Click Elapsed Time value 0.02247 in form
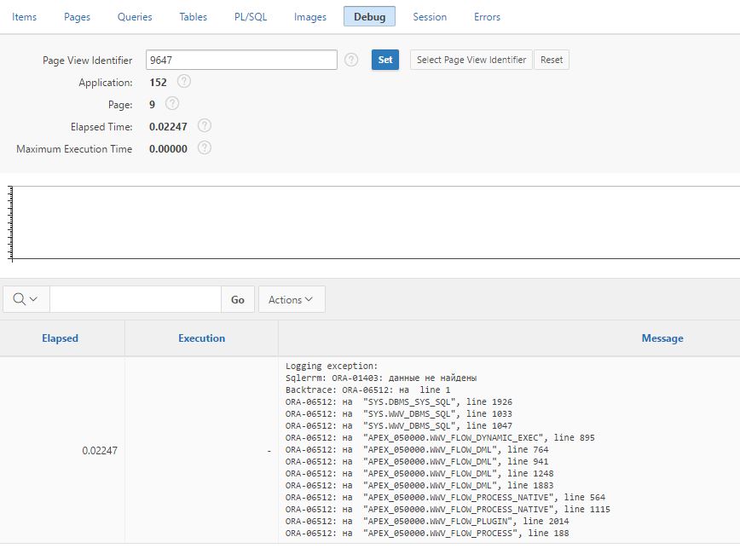The image size is (740, 560). pyautogui.click(x=168, y=127)
